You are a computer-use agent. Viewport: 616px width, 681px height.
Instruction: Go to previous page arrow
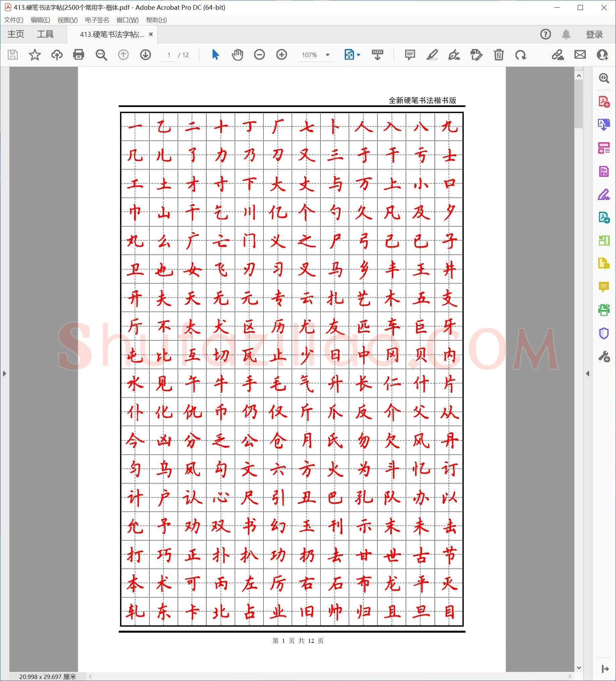click(123, 55)
